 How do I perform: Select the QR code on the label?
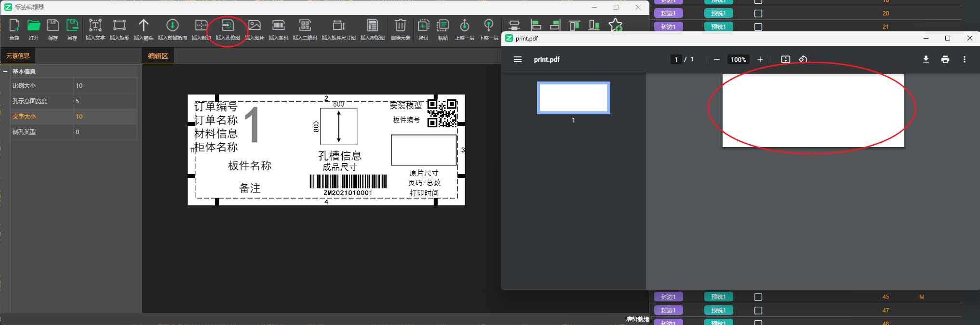click(442, 113)
